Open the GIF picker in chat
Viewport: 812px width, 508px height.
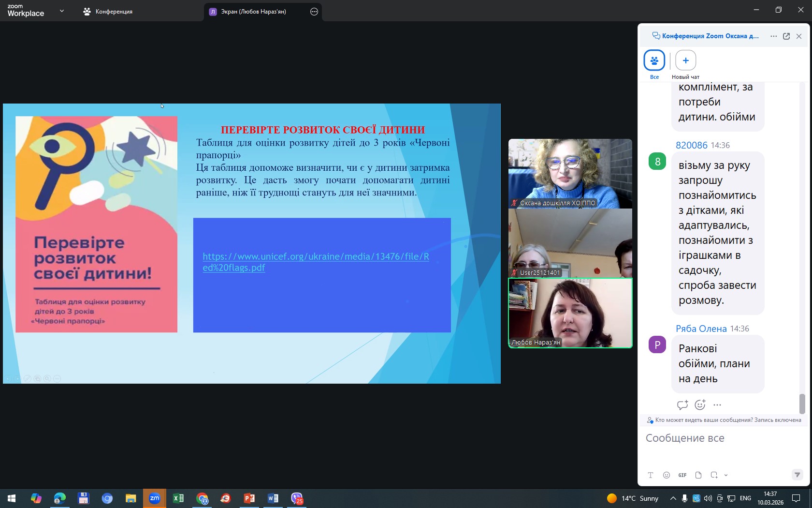pyautogui.click(x=682, y=475)
